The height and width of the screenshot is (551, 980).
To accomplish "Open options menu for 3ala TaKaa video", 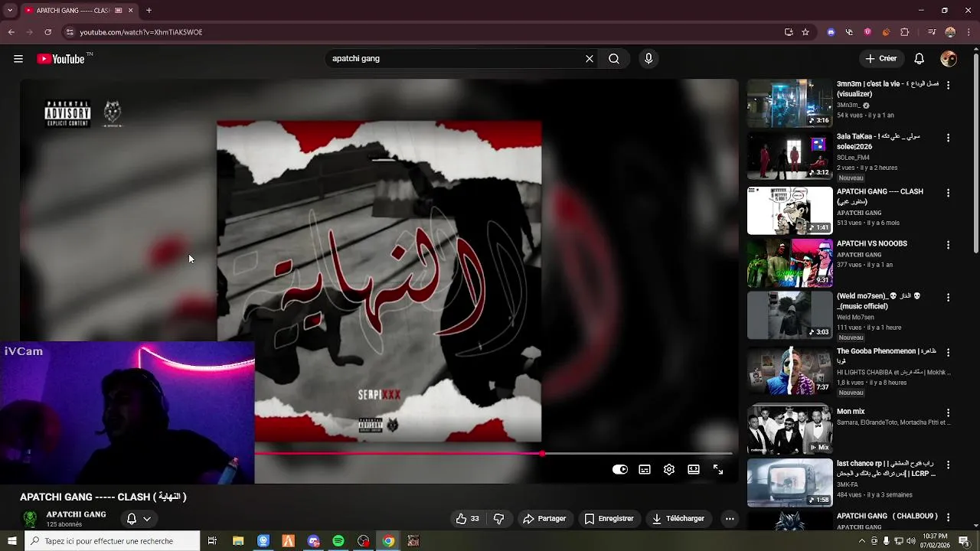I will coord(949,138).
